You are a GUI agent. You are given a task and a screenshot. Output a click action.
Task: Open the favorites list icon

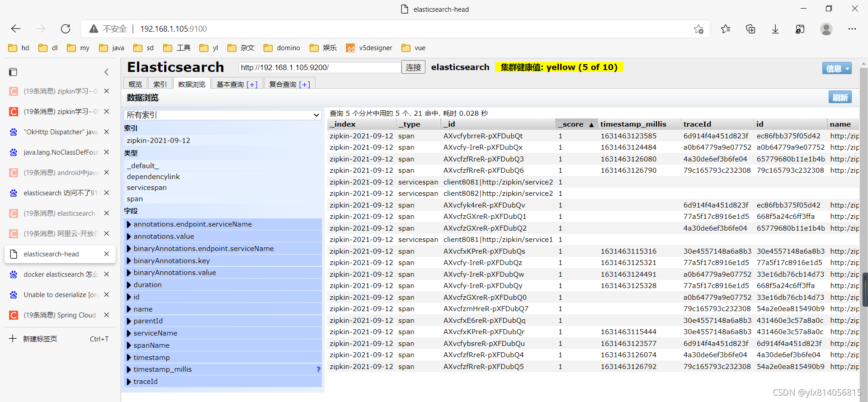pos(726,29)
